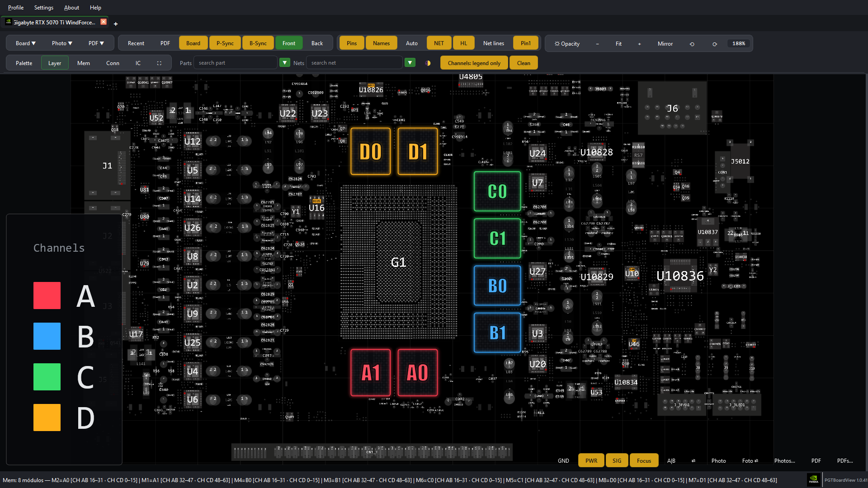Toggle the HL button
This screenshot has height=488, width=868.
(x=463, y=43)
